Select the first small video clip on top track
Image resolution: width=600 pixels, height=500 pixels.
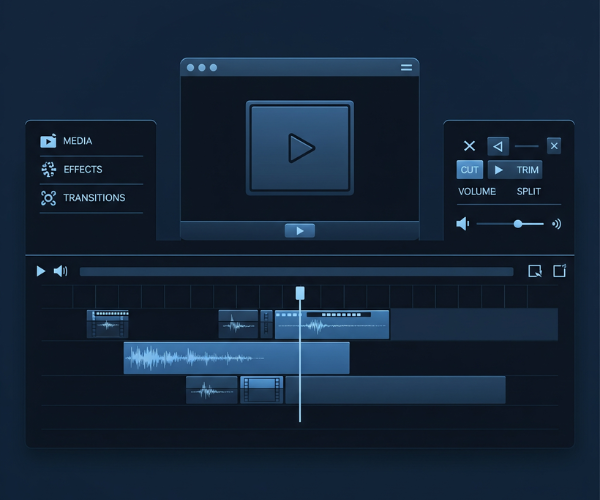(x=108, y=324)
